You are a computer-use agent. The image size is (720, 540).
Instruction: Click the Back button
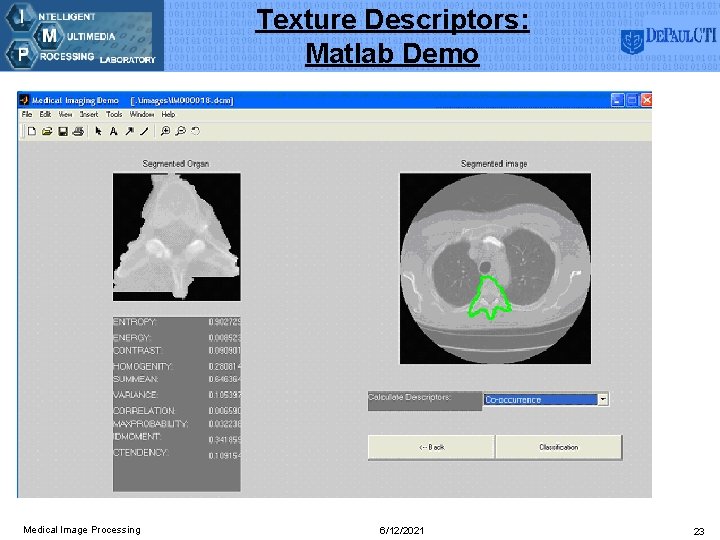(431, 447)
